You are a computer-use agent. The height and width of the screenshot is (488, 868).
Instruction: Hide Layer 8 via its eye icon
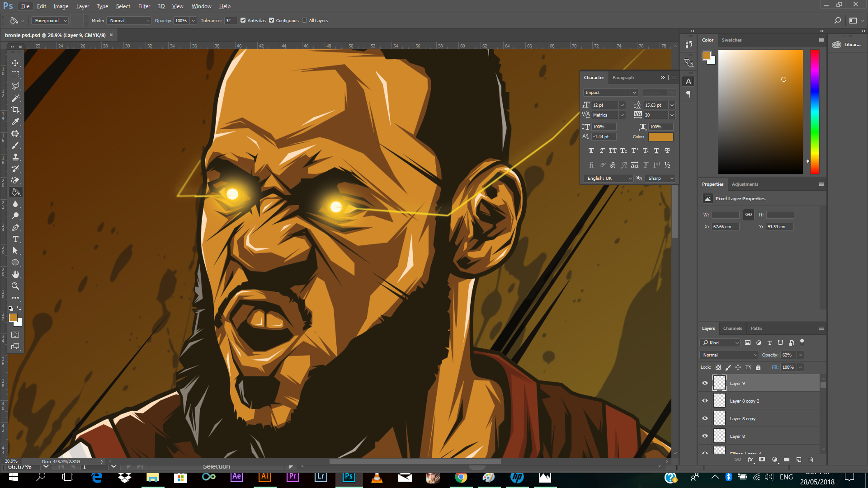pos(705,436)
